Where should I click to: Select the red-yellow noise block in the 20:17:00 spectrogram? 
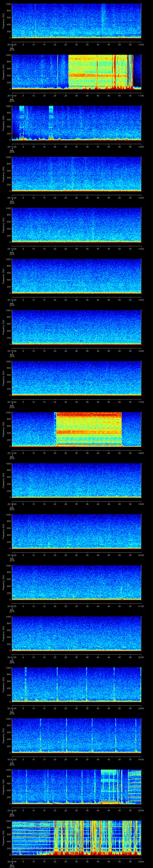click(x=89, y=429)
